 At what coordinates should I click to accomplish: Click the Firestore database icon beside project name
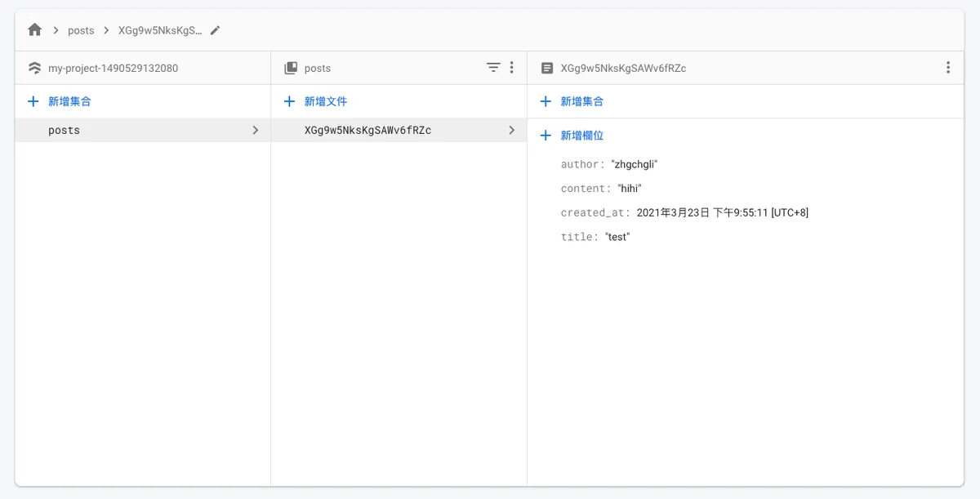pos(34,69)
